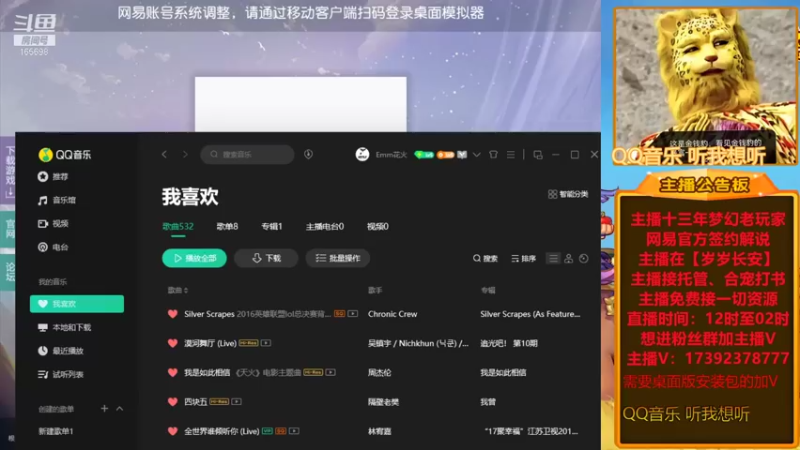Click Hi-Res badge on 漠河舞厅 (Live)

pos(248,343)
